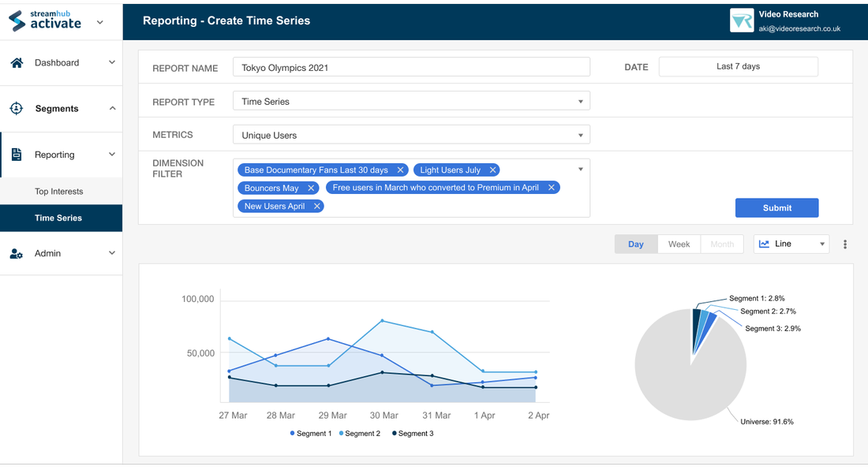This screenshot has width=868, height=470.
Task: Remove the Bouncers May filter tag
Action: 311,188
